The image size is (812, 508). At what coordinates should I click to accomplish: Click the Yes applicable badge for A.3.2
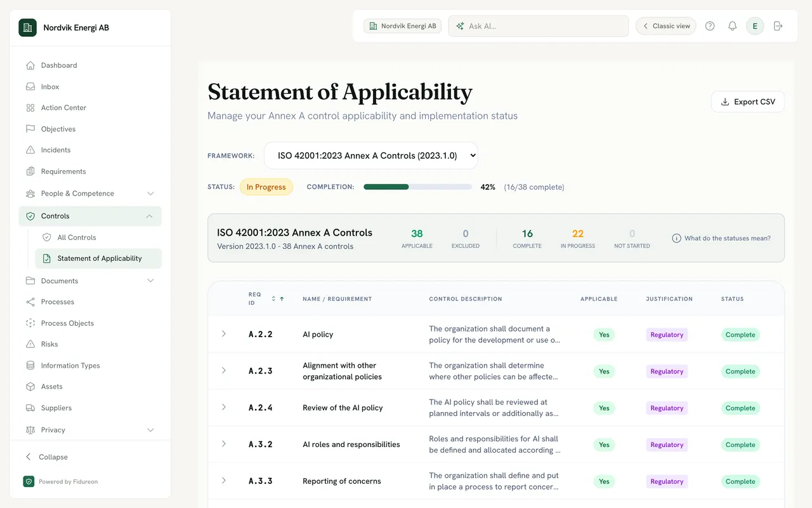coord(604,444)
